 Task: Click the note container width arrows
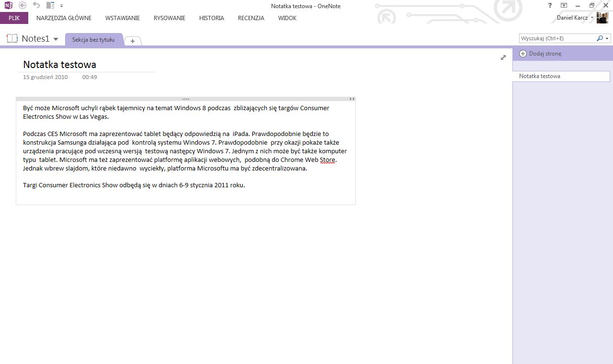[x=352, y=99]
